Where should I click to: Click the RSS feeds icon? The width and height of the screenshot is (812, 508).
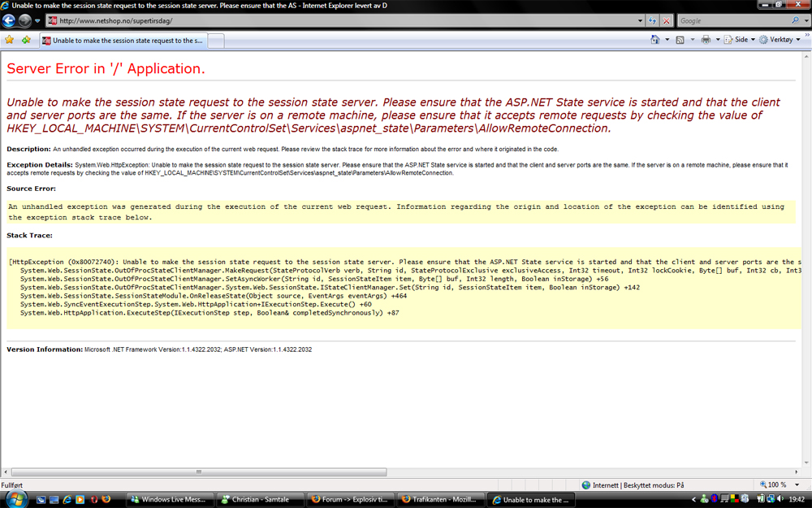[680, 39]
